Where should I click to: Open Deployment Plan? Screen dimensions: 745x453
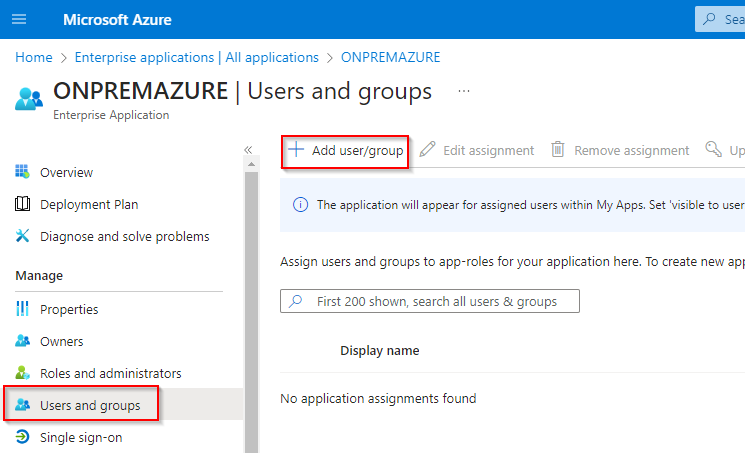coord(89,204)
